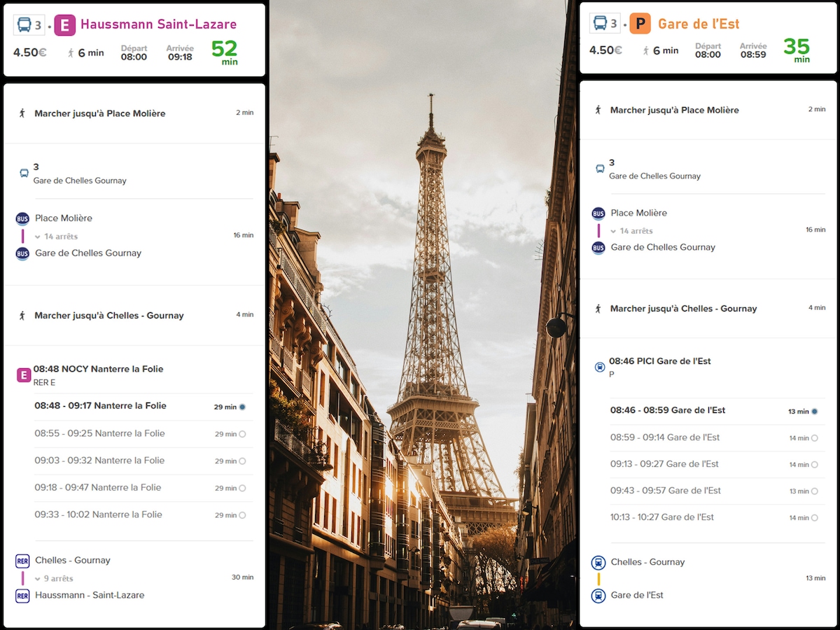Click 4.50€ fare in the Gare de l'Est card

coord(605,50)
